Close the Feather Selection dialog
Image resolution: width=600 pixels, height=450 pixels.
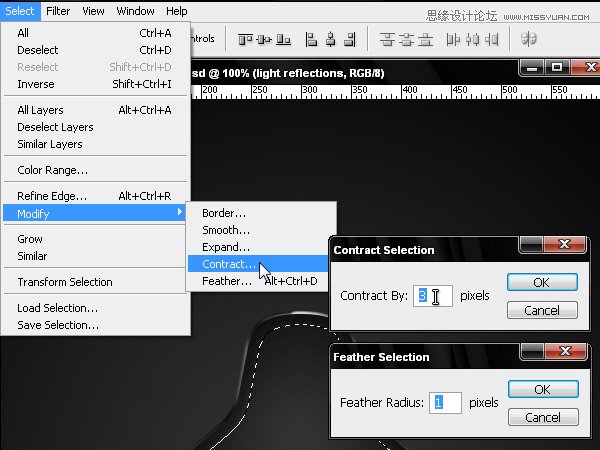[566, 351]
